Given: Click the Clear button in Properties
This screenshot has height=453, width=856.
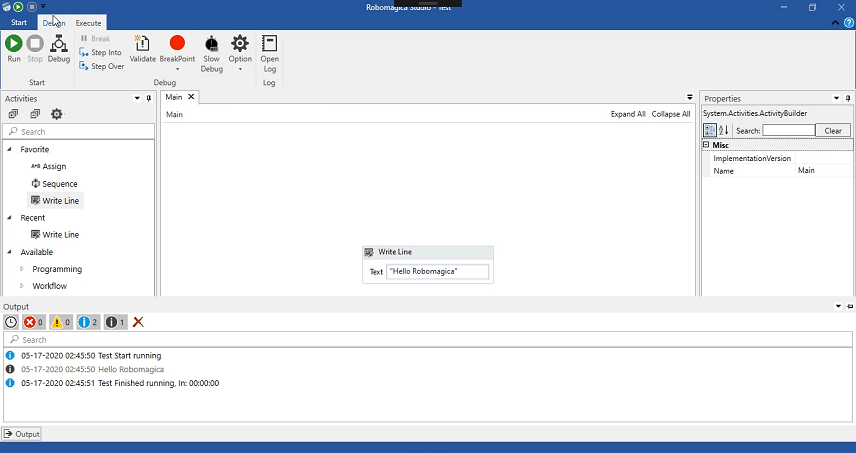Looking at the screenshot, I should tap(833, 130).
